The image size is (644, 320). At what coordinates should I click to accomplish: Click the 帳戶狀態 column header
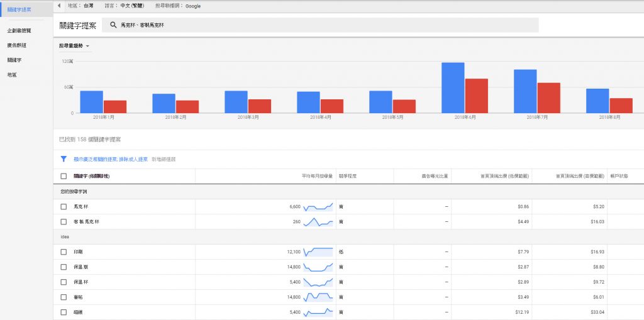pyautogui.click(x=619, y=176)
